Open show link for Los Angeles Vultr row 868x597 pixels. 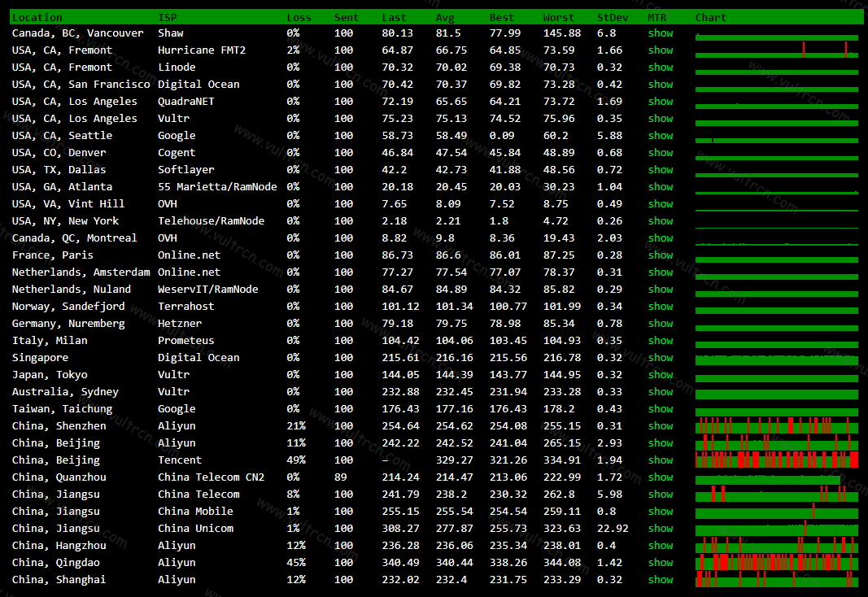661,119
